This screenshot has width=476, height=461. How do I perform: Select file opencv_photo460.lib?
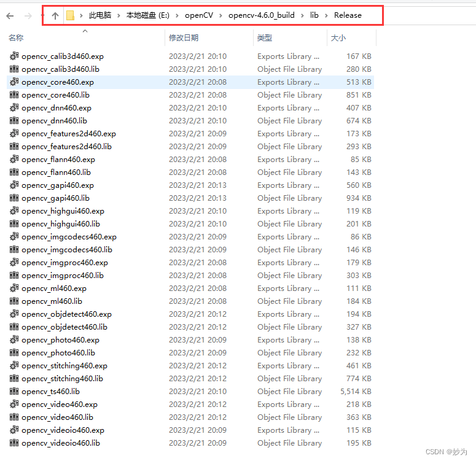(x=58, y=352)
